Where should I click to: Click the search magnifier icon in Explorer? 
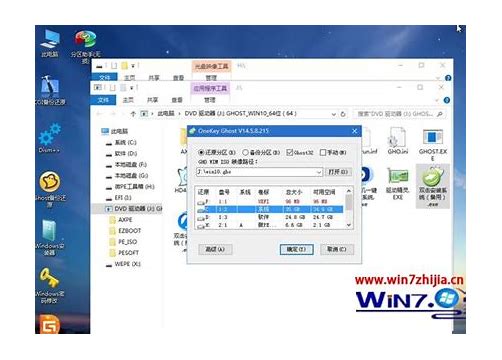point(440,114)
